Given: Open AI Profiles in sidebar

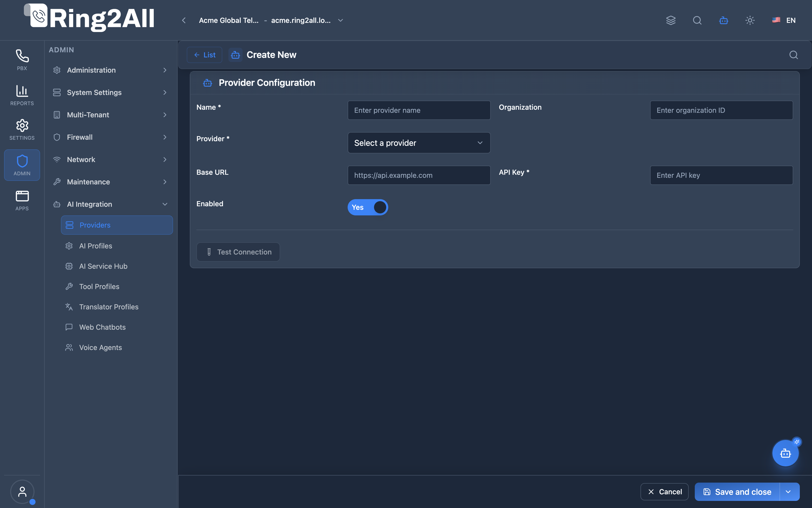Looking at the screenshot, I should [117, 246].
